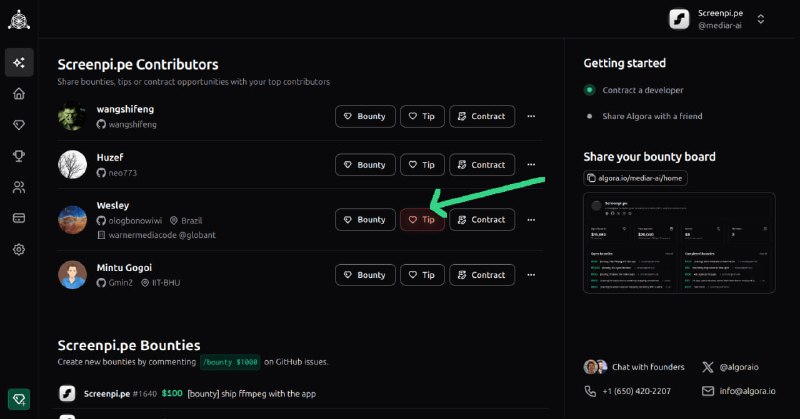Open the bounty board preview thumbnail
Viewport: 800px width, 419px height.
(679, 243)
